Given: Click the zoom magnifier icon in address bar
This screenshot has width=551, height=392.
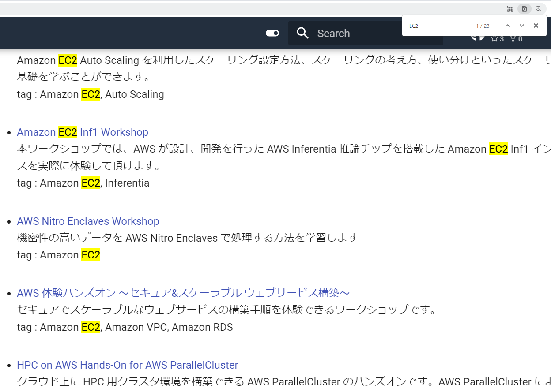Looking at the screenshot, I should point(539,9).
